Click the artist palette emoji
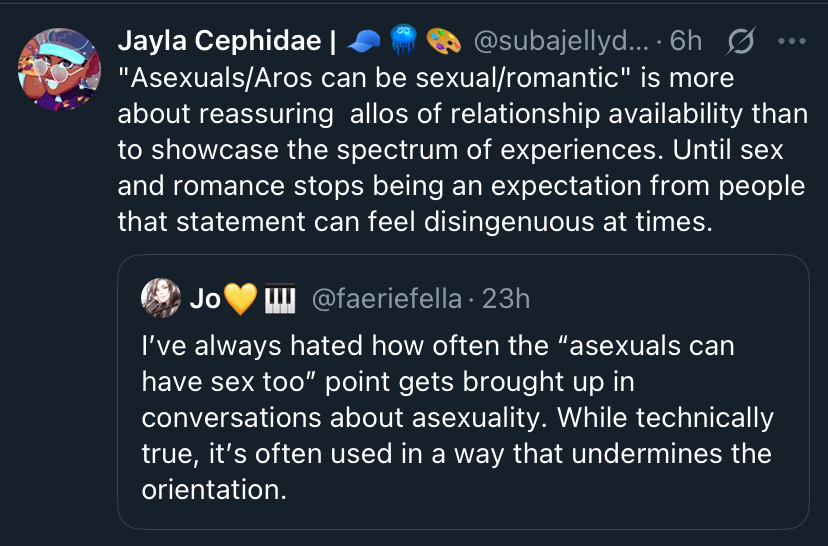This screenshot has height=546, width=828. [x=443, y=42]
